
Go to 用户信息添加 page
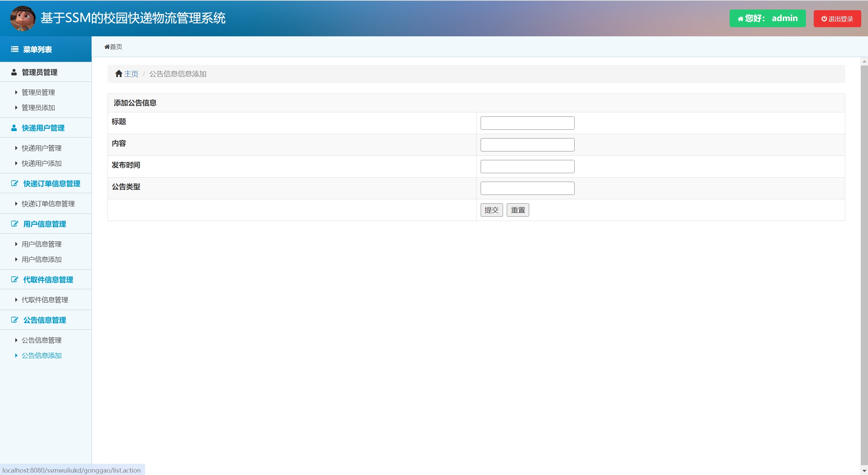click(42, 260)
